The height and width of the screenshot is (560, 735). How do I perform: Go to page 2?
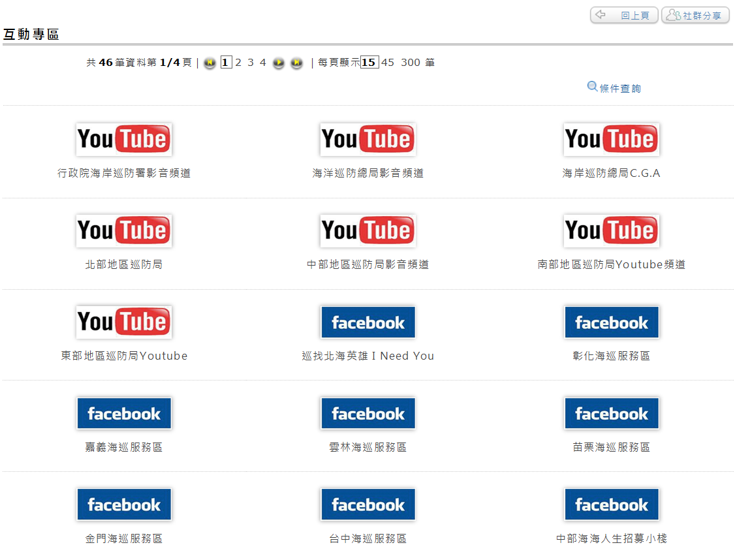(x=238, y=62)
